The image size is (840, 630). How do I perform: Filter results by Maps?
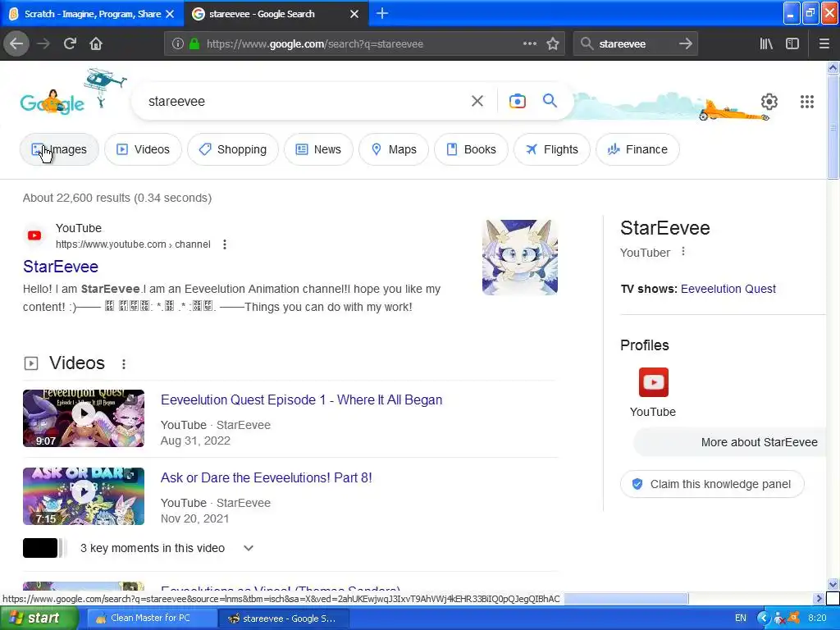(394, 149)
